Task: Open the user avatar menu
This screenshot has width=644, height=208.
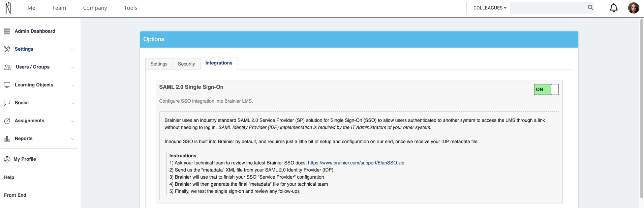Action: tap(634, 8)
